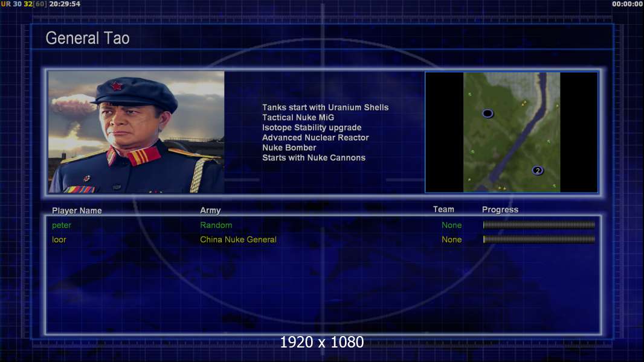Click the UR 30 32 frame rate counter
This screenshot has width=644, height=362.
coord(24,4)
